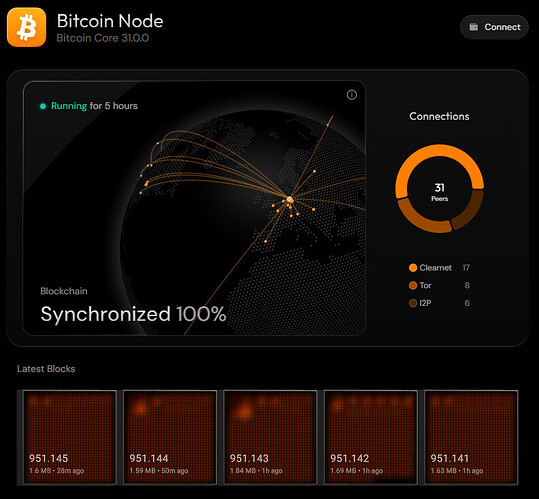
Task: Click the Blockchain label
Action: click(x=64, y=291)
